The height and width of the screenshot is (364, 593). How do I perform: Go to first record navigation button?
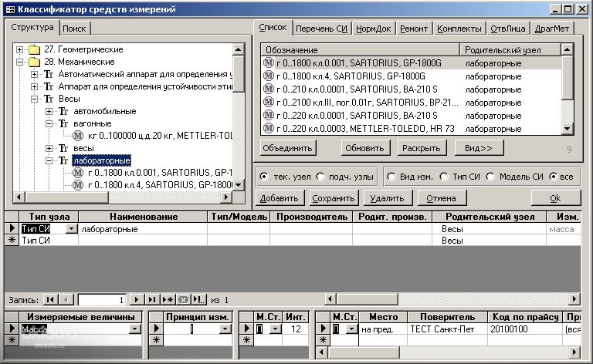click(49, 299)
